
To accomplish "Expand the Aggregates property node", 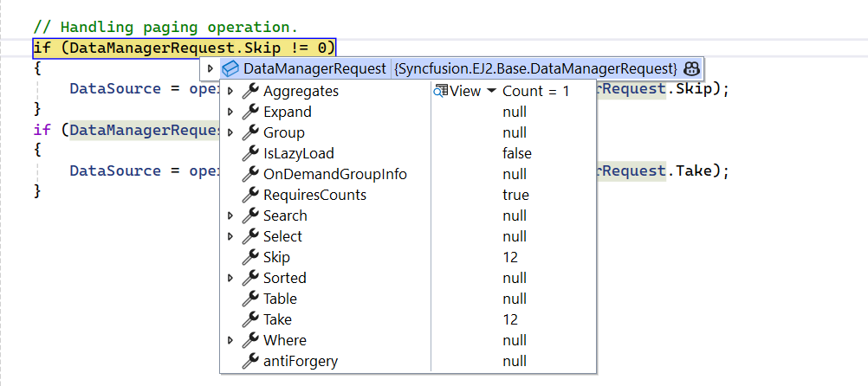I will (x=230, y=91).
